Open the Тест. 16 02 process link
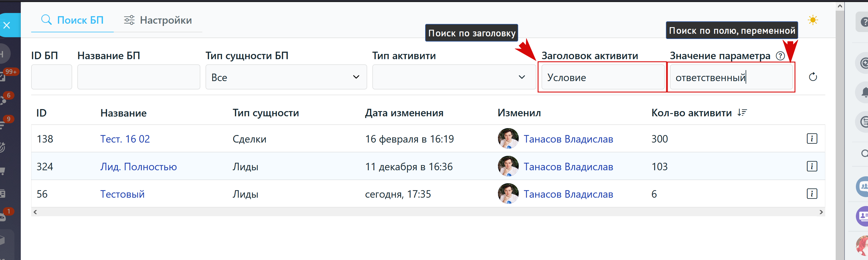The image size is (868, 260). coord(125,139)
